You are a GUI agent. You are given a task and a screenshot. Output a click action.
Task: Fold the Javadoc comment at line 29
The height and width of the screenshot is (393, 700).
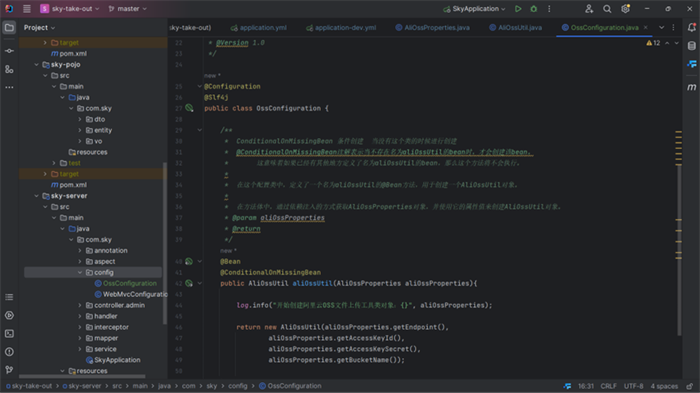pyautogui.click(x=200, y=130)
